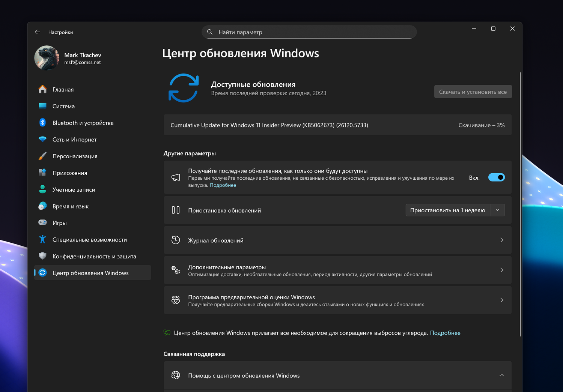Collapse the Помощь с центром обновления section
563x392 pixels.
click(501, 375)
